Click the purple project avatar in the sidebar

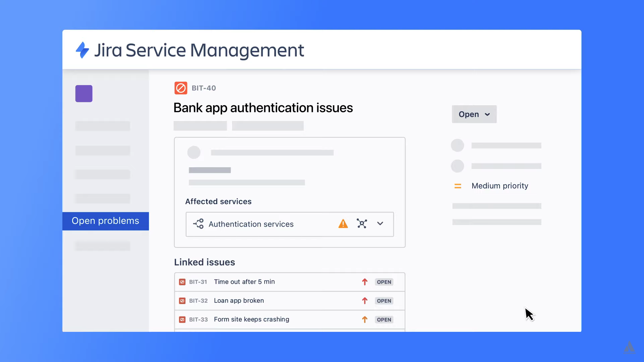pos(84,94)
